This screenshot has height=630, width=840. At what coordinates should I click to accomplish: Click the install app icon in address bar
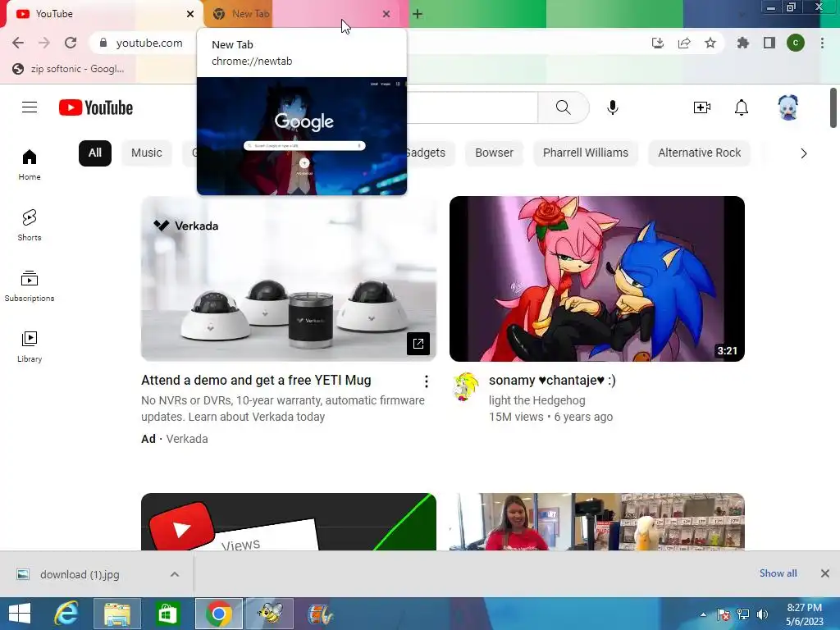pos(658,43)
